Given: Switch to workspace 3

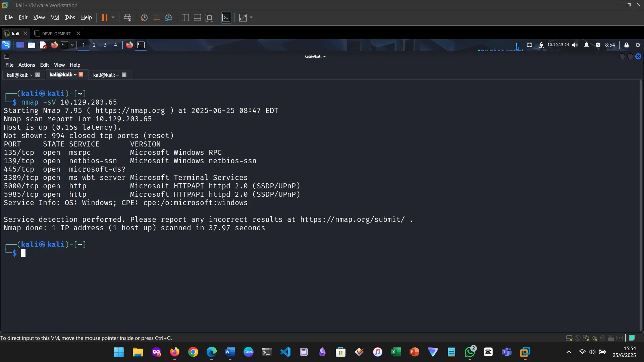Looking at the screenshot, I should point(105,45).
